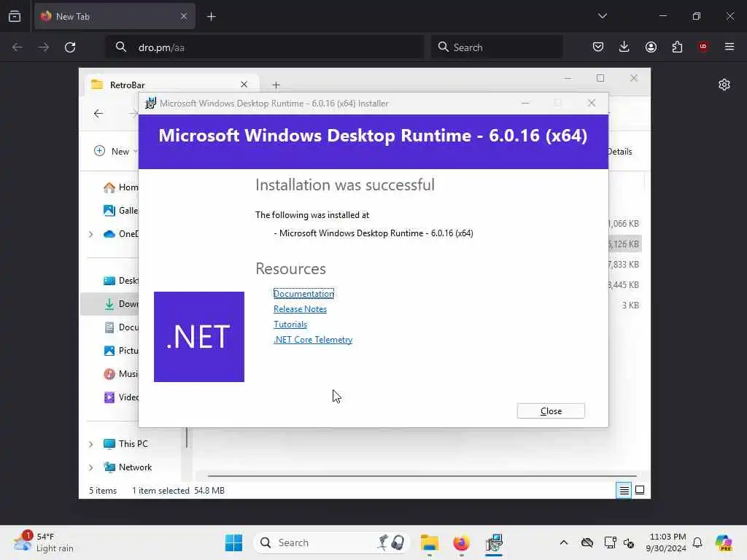Select Gallery in Explorer sidebar

[120, 211]
